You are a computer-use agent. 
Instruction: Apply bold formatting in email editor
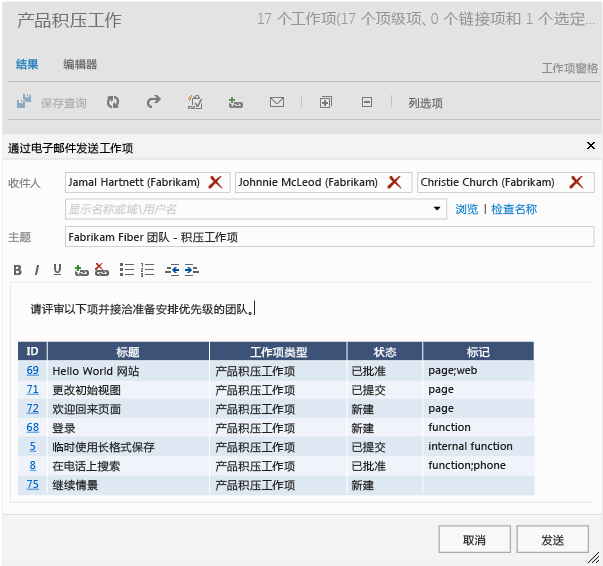(17, 270)
